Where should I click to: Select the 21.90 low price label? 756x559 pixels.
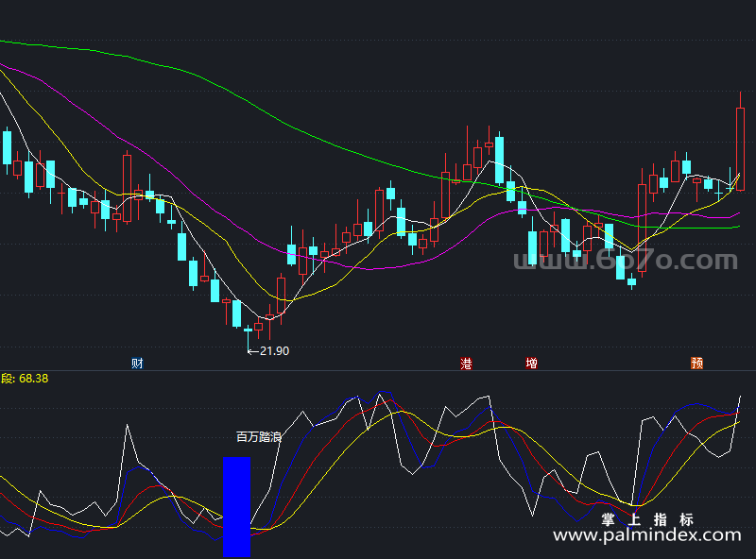(274, 351)
